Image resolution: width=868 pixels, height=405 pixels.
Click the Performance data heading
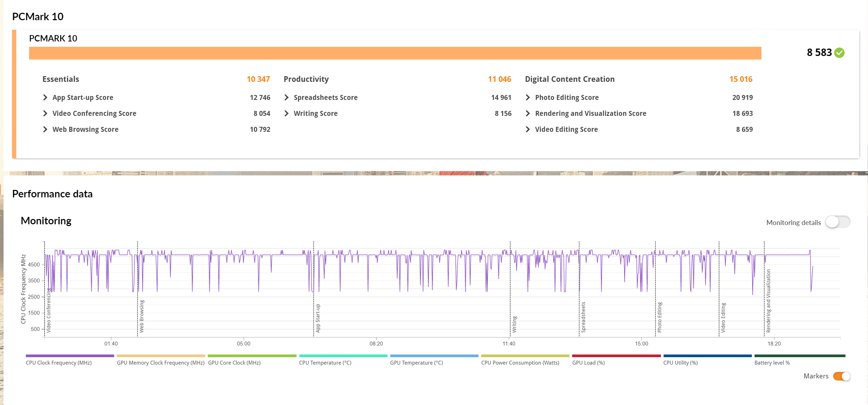52,194
